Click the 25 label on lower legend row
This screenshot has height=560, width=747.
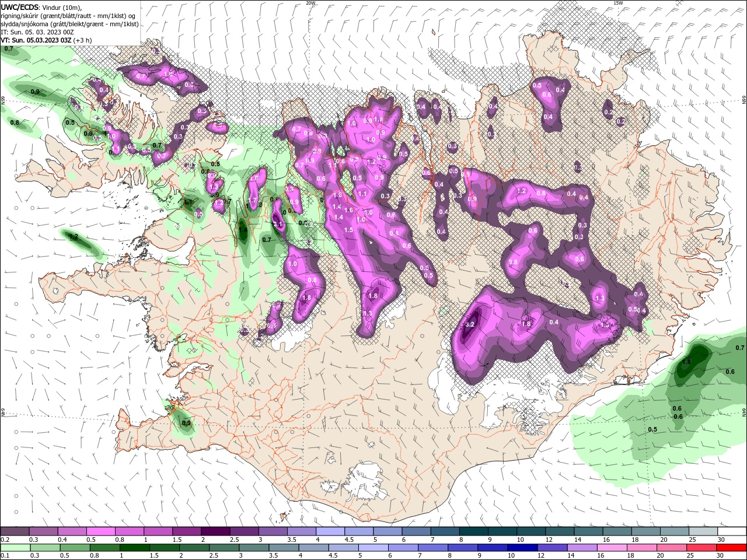pyautogui.click(x=690, y=556)
